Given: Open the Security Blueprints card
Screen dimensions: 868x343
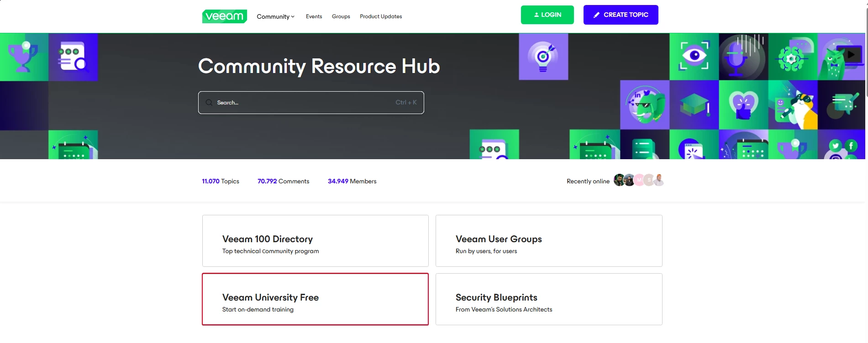Looking at the screenshot, I should (549, 299).
